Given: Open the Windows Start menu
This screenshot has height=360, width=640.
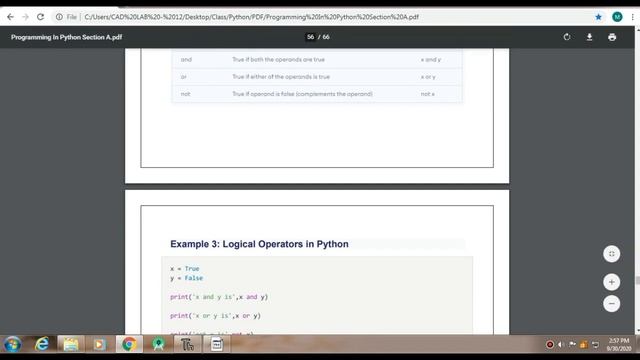Looking at the screenshot, I should pyautogui.click(x=12, y=344).
